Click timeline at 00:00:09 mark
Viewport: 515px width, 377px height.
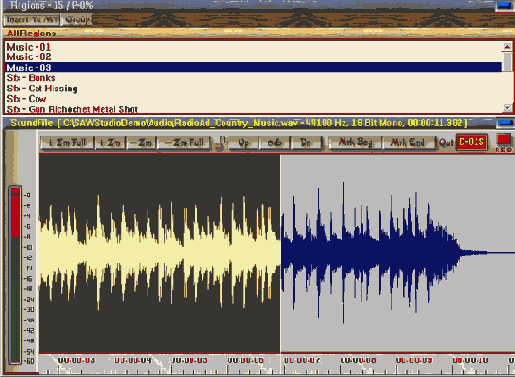click(x=414, y=360)
